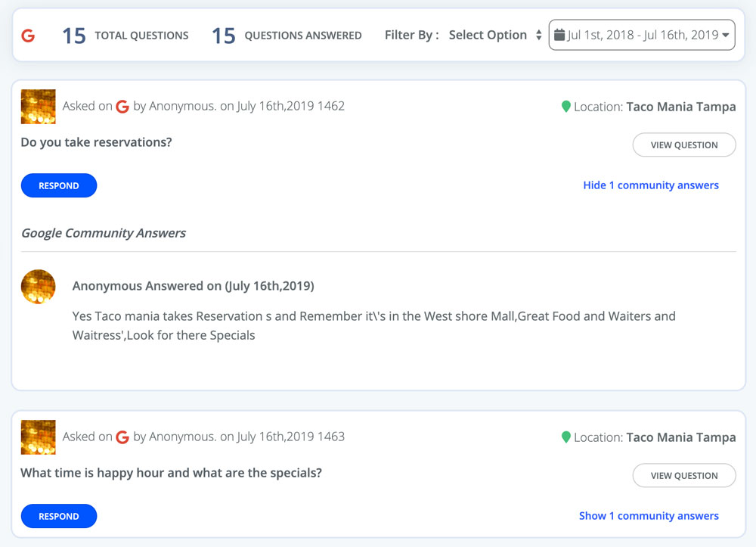Click the Google logo in the summary bar
This screenshot has height=547, width=756.
[28, 36]
